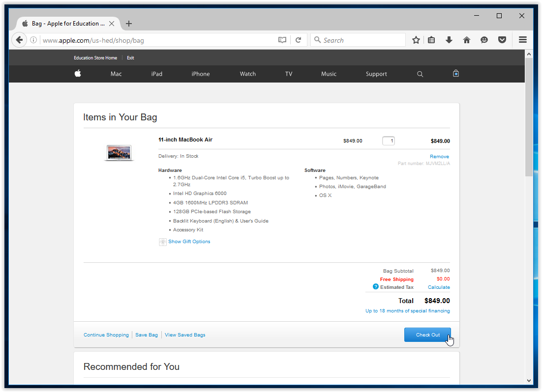Viewport: 542px width, 392px height.
Task: Click the scrollbar down arrow
Action: (529, 380)
